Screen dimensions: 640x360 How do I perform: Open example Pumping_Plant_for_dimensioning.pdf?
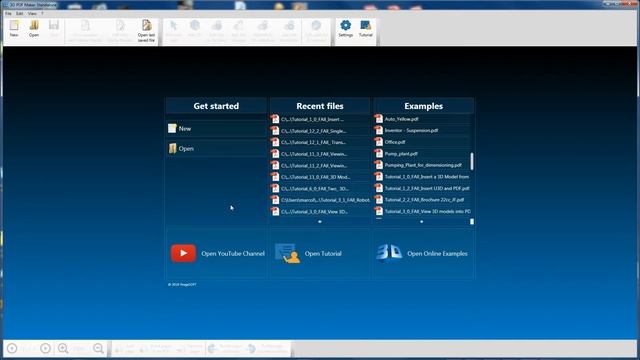pos(422,165)
